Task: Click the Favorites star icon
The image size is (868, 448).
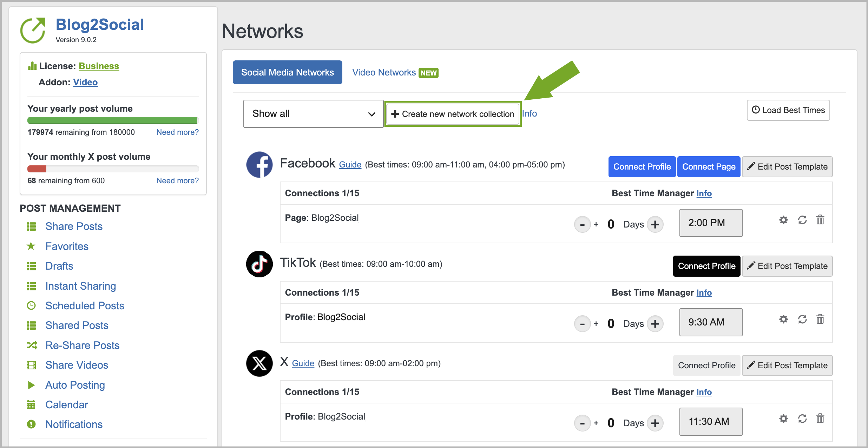Action: pyautogui.click(x=31, y=246)
